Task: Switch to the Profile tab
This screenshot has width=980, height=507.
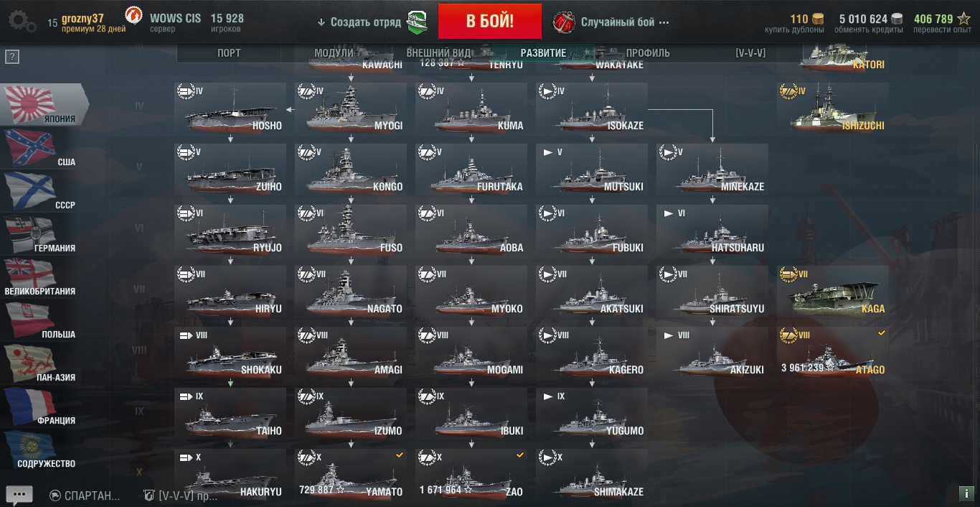Action: pos(648,53)
